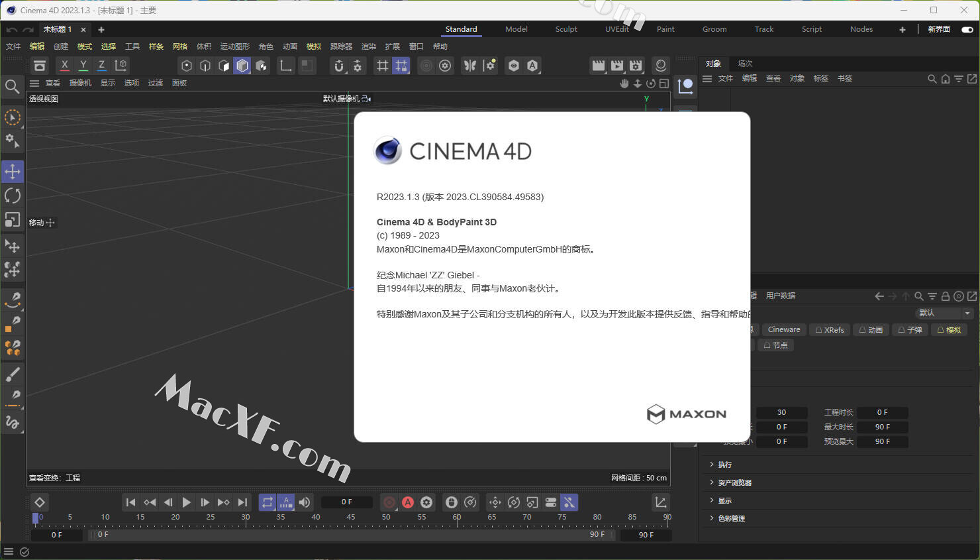The image size is (980, 560).
Task: Open the 默认 mode dropdown
Action: [x=944, y=313]
